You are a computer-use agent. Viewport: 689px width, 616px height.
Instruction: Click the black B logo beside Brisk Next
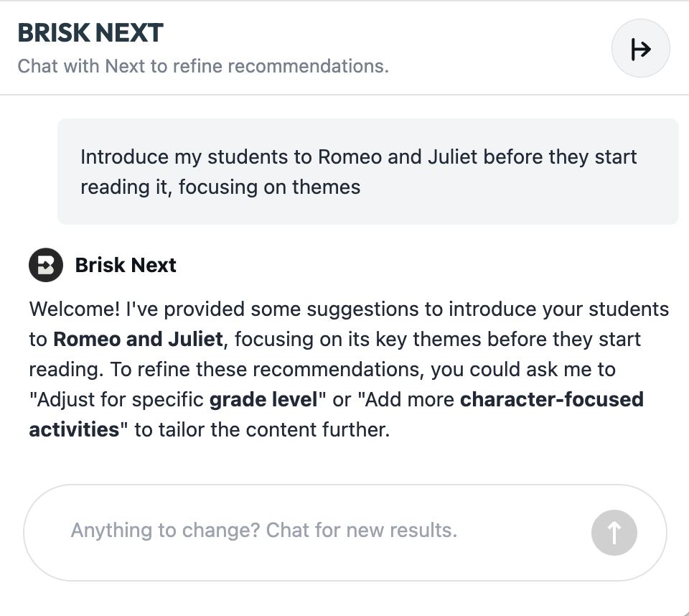[45, 264]
